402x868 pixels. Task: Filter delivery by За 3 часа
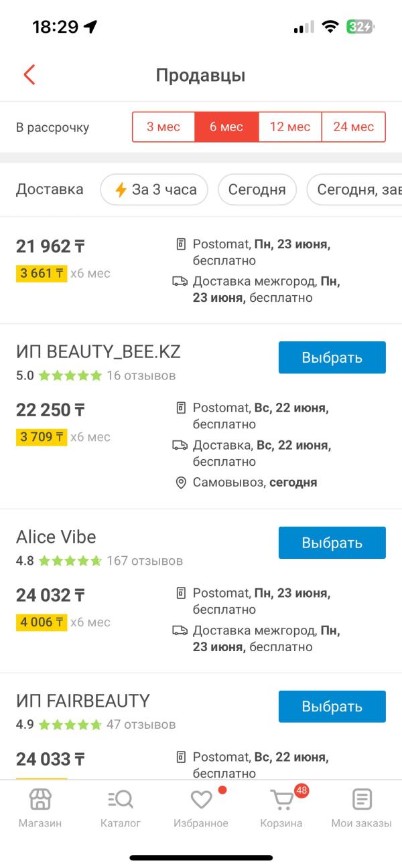[x=154, y=189]
